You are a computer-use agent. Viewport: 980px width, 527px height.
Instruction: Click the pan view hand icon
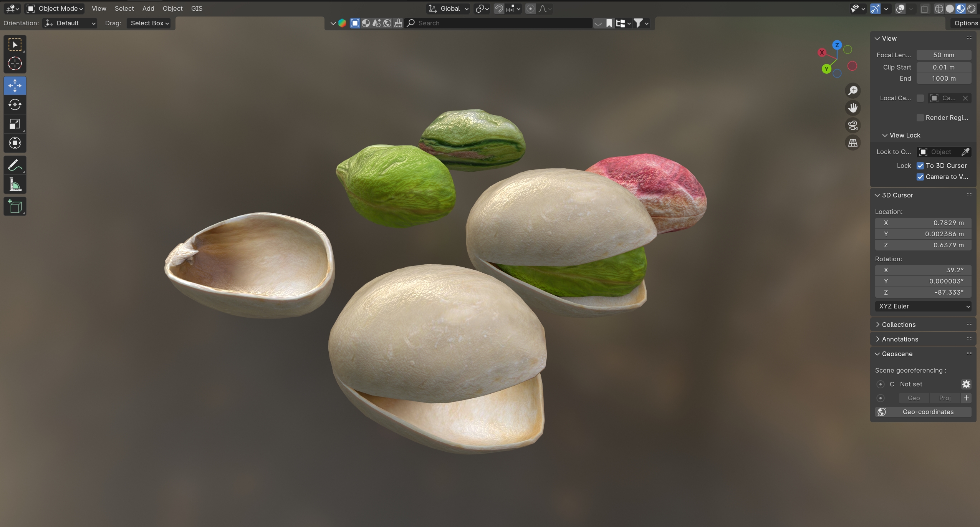[x=853, y=108]
